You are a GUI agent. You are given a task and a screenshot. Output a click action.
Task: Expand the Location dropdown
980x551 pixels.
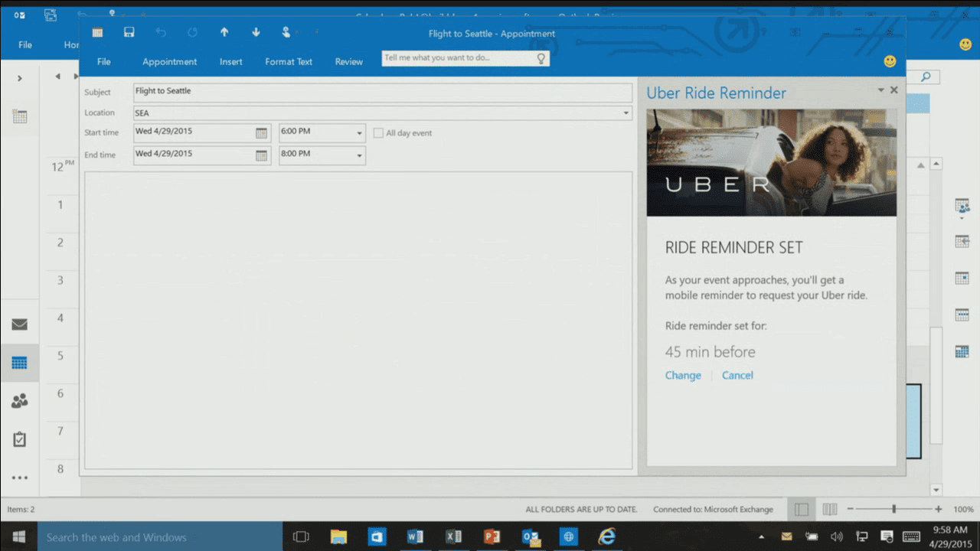point(626,113)
